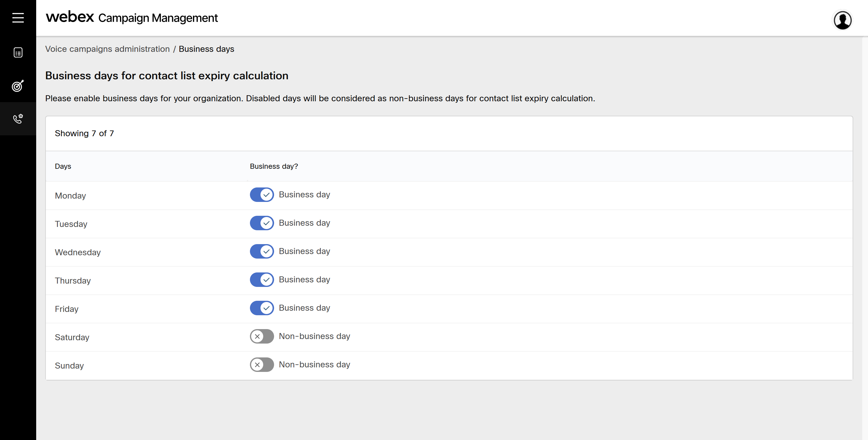This screenshot has width=868, height=440.
Task: Click the Sunday row label
Action: point(69,366)
